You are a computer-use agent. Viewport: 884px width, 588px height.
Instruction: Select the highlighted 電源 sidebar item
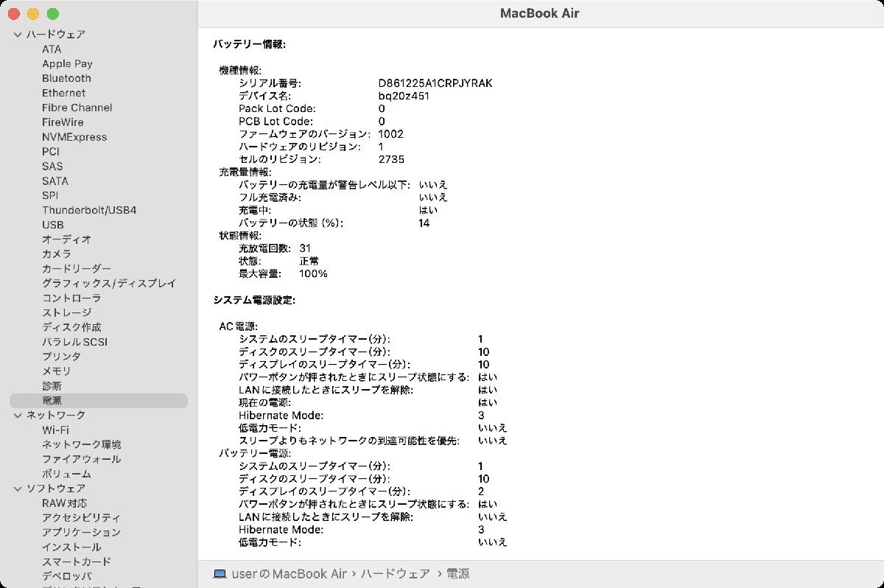99,401
